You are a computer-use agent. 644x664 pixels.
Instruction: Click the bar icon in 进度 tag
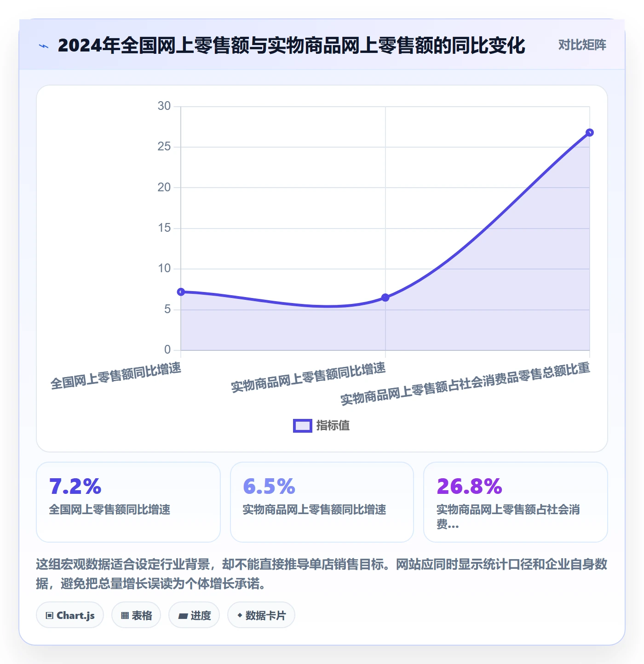(x=183, y=616)
